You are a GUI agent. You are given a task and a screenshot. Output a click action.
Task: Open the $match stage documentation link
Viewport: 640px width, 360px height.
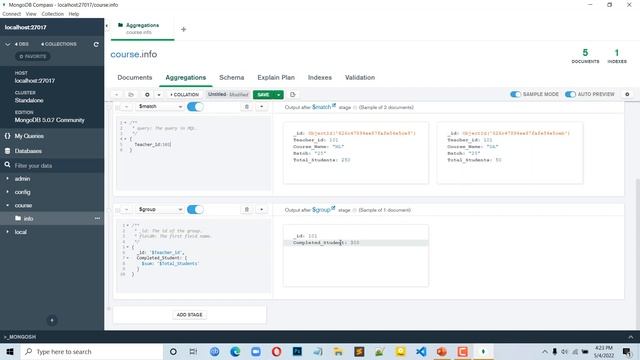tap(321, 107)
